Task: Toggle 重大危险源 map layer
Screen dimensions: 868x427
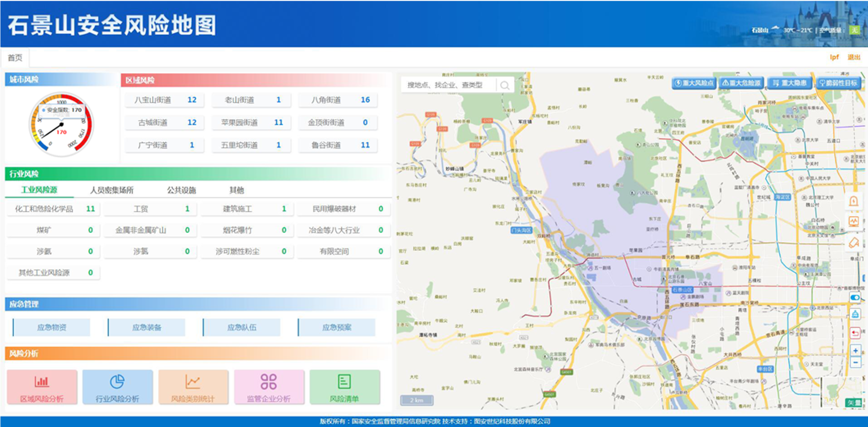Action: (741, 83)
